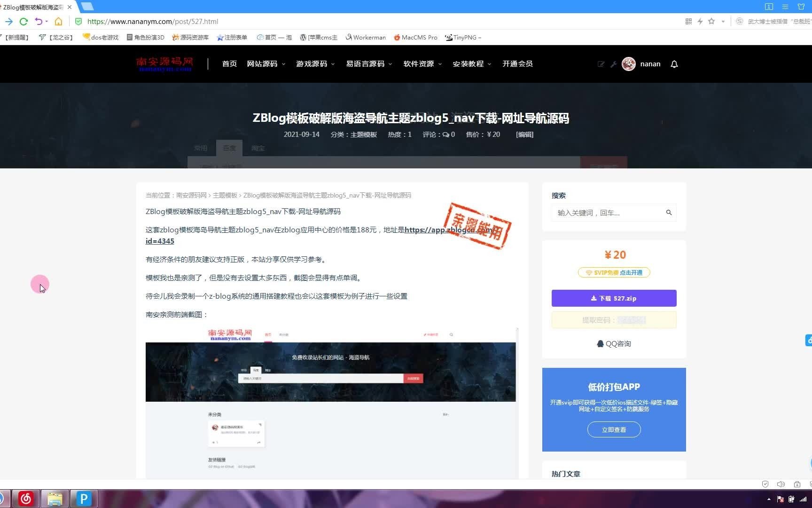Click the 下载 527.zip button
812x508 pixels.
pyautogui.click(x=614, y=298)
